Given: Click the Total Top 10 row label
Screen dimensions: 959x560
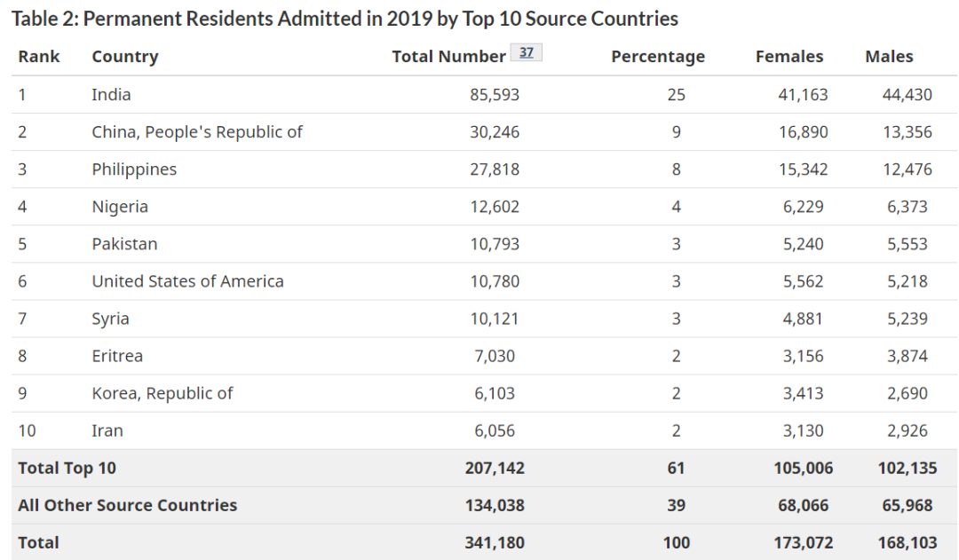Looking at the screenshot, I should pyautogui.click(x=67, y=468).
